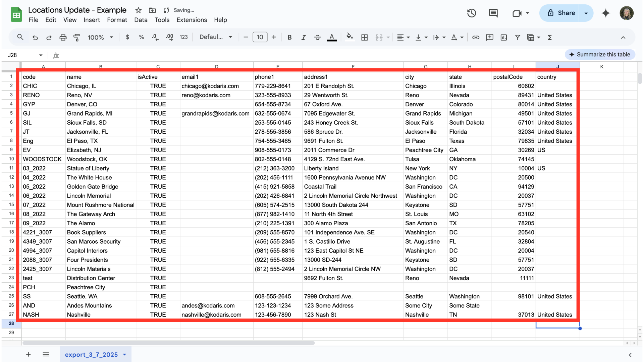Toggle strikethrough formatting
This screenshot has height=362, width=644.
[317, 38]
